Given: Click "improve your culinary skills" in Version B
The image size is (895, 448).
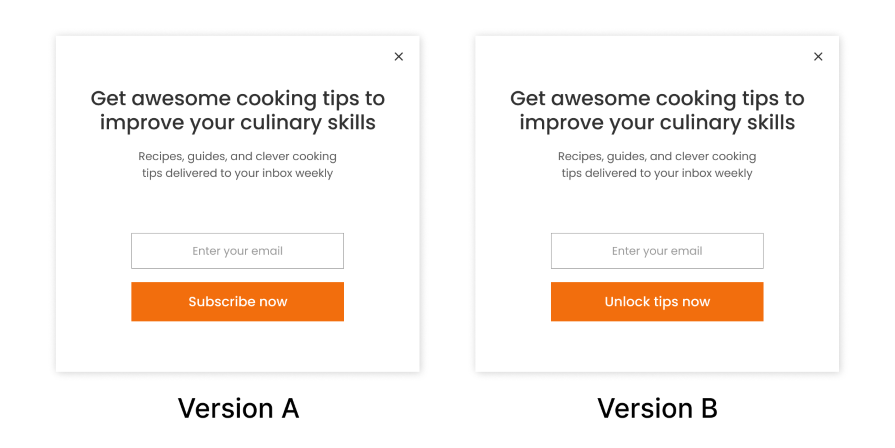Looking at the screenshot, I should (657, 123).
